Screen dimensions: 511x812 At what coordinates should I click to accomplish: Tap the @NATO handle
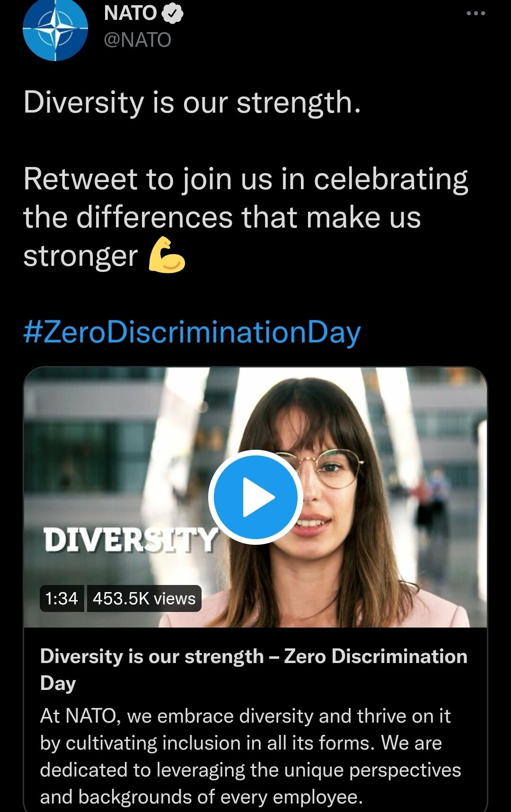(137, 40)
